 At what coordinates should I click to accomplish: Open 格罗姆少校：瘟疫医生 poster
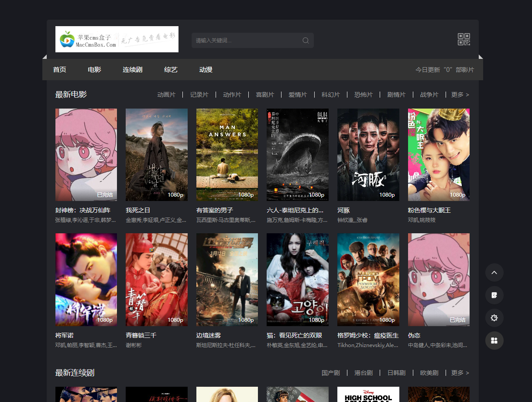[x=368, y=279]
